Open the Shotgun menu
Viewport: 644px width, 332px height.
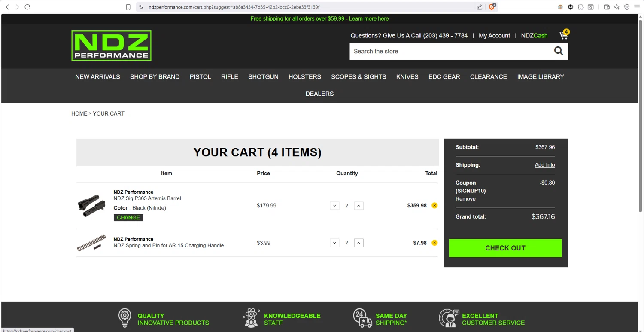point(263,77)
